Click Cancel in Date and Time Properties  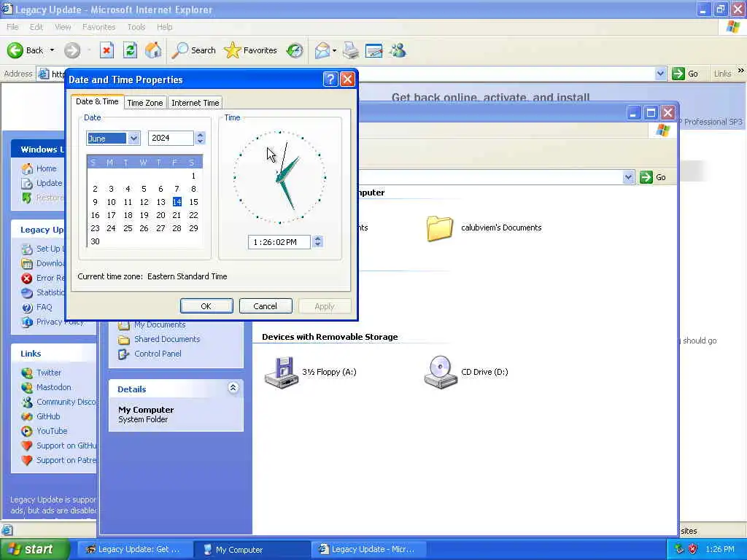tap(266, 306)
